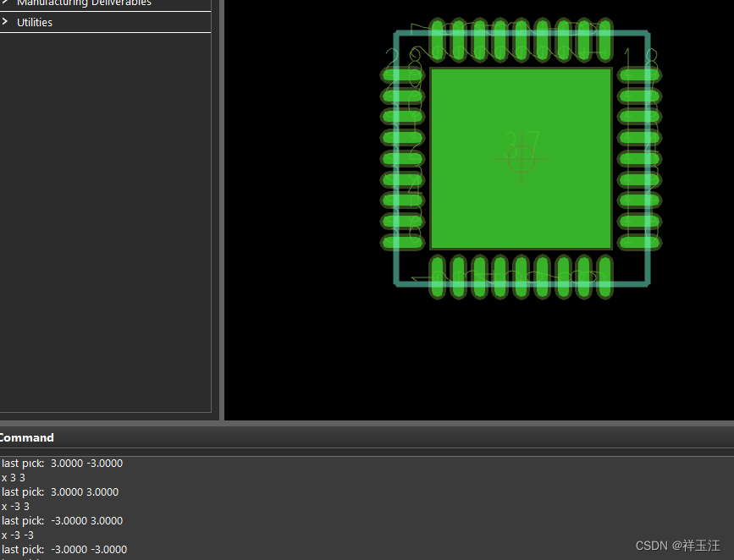734x560 pixels.
Task: Select the bottommost pad on the right side
Action: 639,243
